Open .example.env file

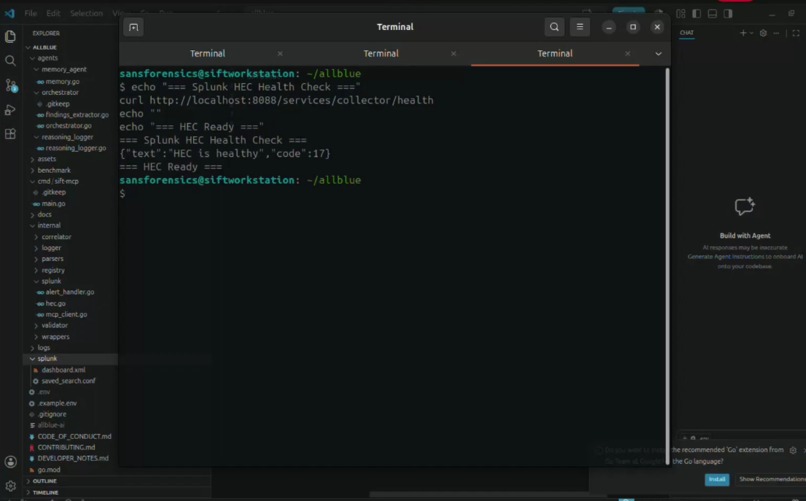(x=57, y=404)
